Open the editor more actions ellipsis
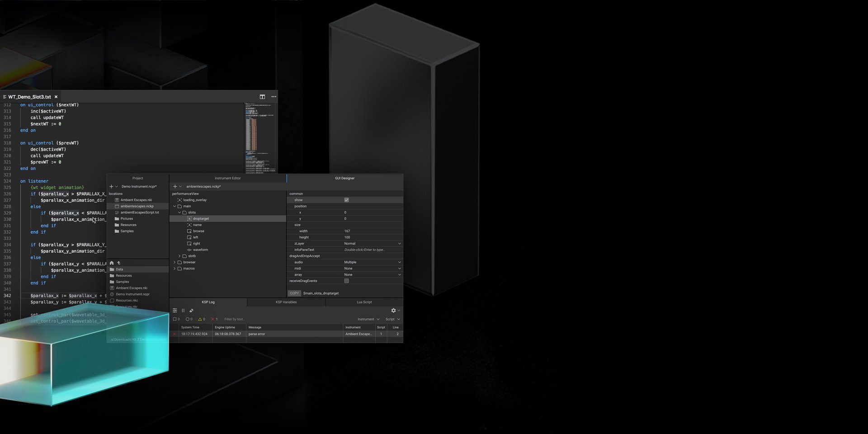Screen dimensions: 868x434 pos(274,97)
